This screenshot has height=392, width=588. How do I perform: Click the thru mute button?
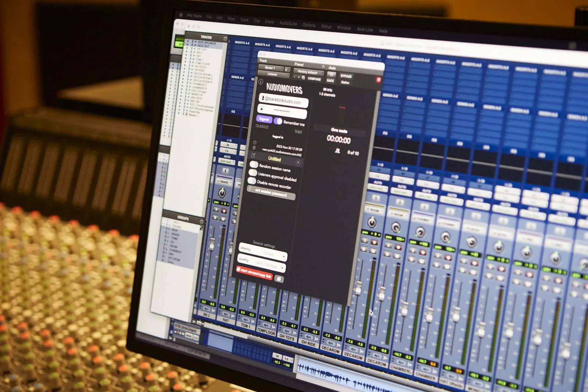point(339,131)
